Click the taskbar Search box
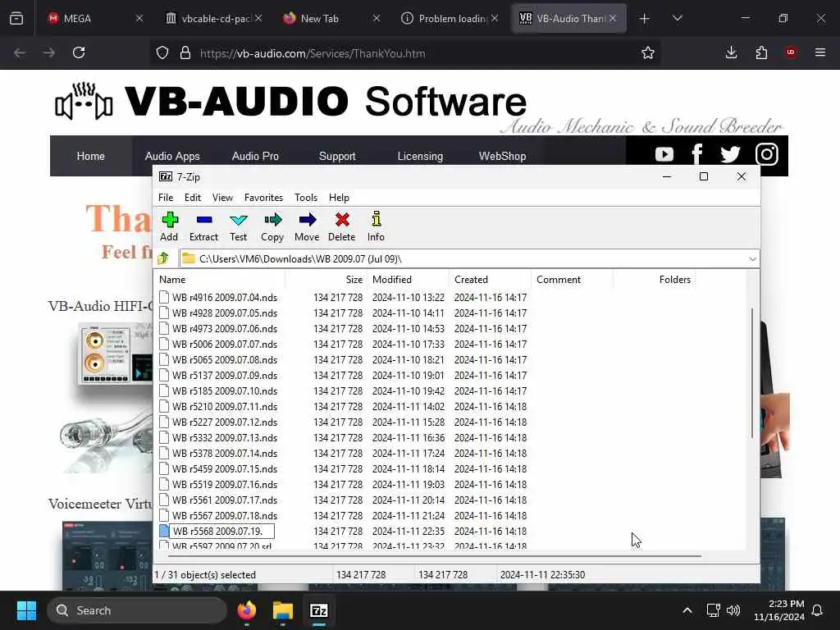Image resolution: width=840 pixels, height=630 pixels. pos(137,610)
